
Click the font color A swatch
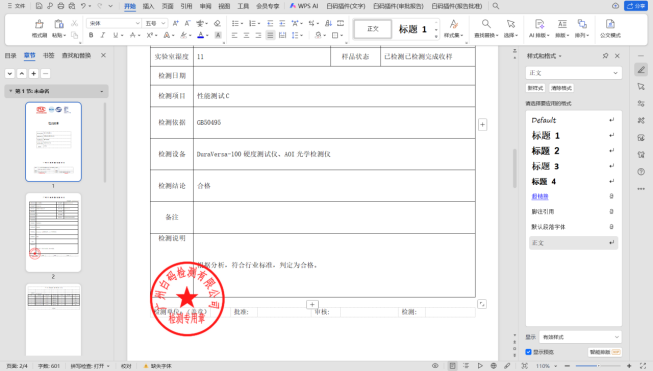pyautogui.click(x=200, y=35)
